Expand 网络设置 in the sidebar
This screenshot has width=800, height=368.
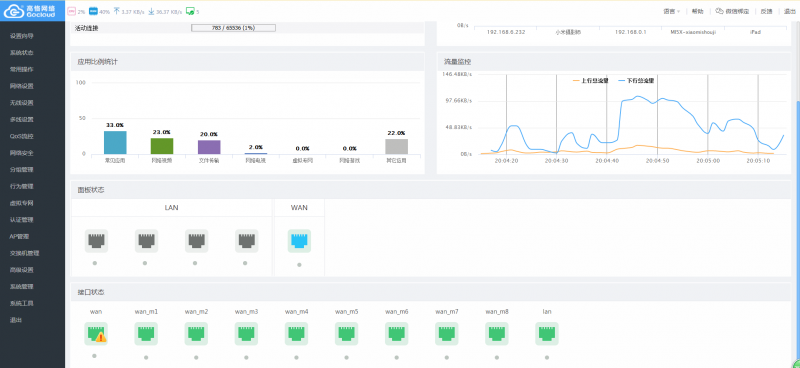(21, 86)
